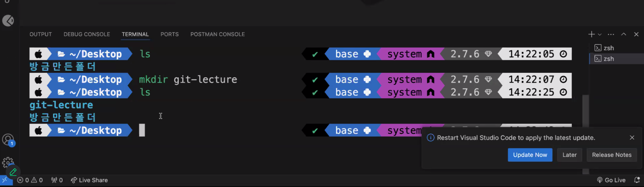
Task: Click the 'git-lecture' directory name in output
Action: tap(61, 105)
